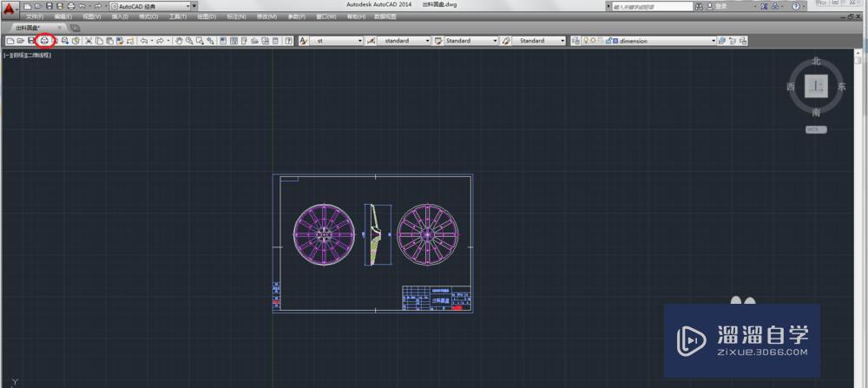The height and width of the screenshot is (388, 868).
Task: Select the Zoom Previous tool
Action: pos(210,41)
